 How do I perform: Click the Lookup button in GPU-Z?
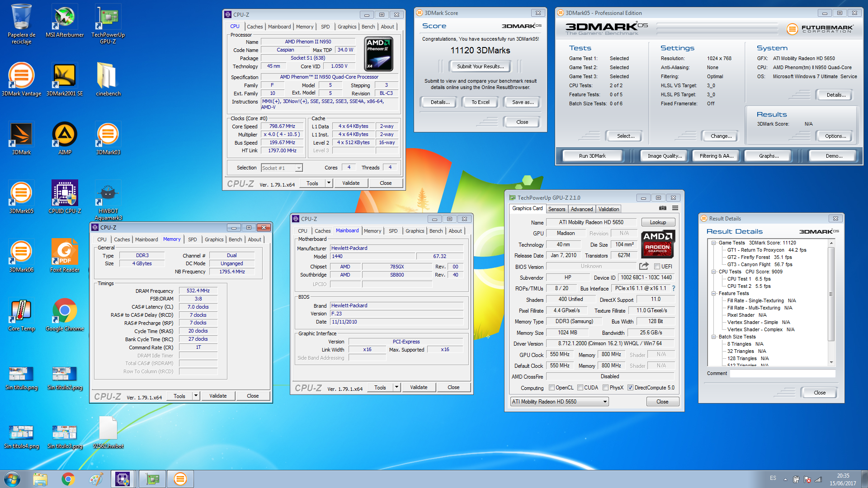[658, 222]
